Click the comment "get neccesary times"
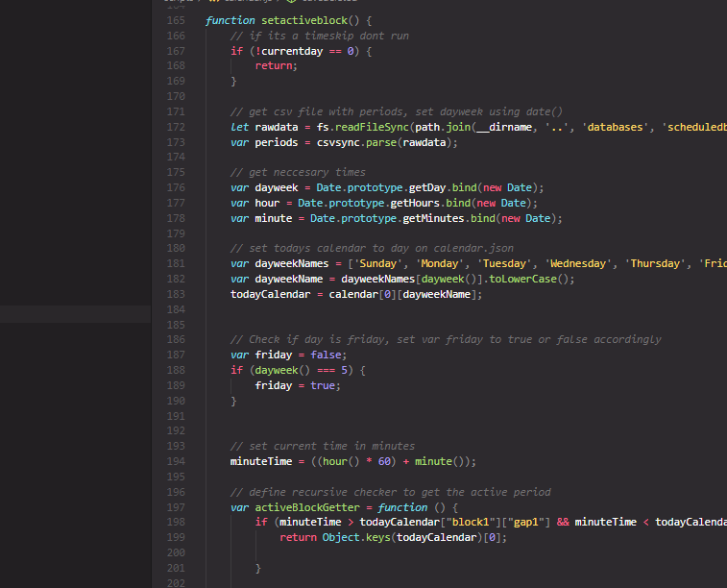Image resolution: width=727 pixels, height=588 pixels. [x=298, y=173]
